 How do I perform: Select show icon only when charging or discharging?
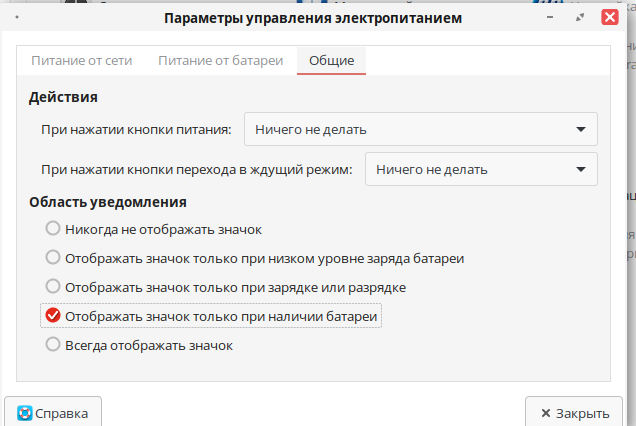click(53, 287)
